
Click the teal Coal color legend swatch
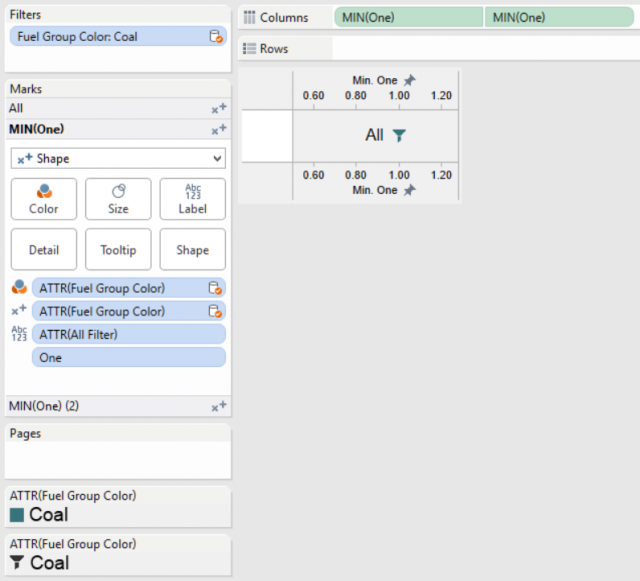pyautogui.click(x=17, y=515)
